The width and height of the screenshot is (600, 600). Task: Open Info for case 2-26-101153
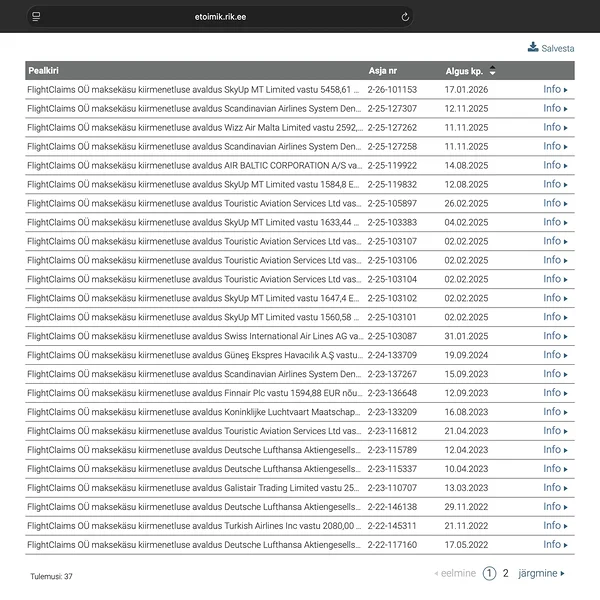pyautogui.click(x=552, y=90)
